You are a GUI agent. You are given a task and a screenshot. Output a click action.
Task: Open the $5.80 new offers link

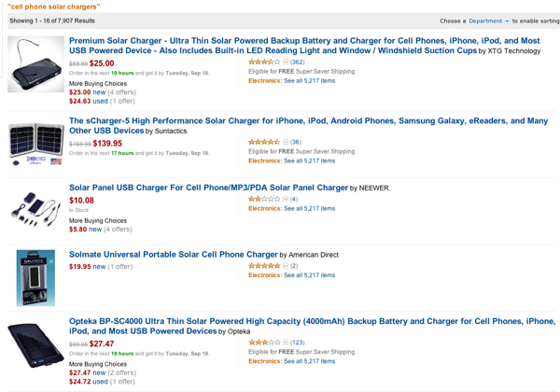[x=88, y=229]
